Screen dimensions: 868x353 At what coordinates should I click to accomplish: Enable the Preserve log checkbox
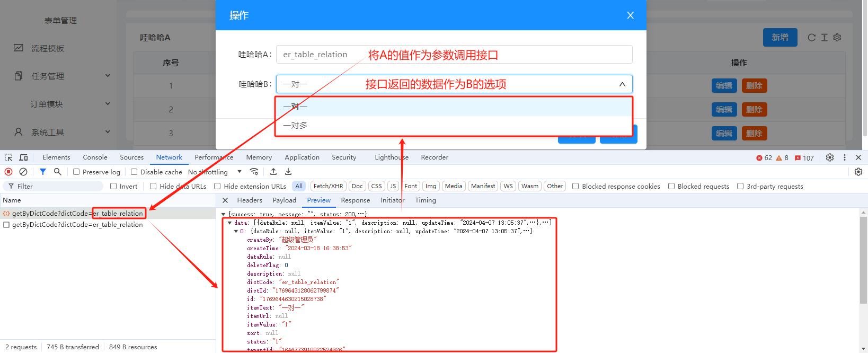click(x=76, y=172)
